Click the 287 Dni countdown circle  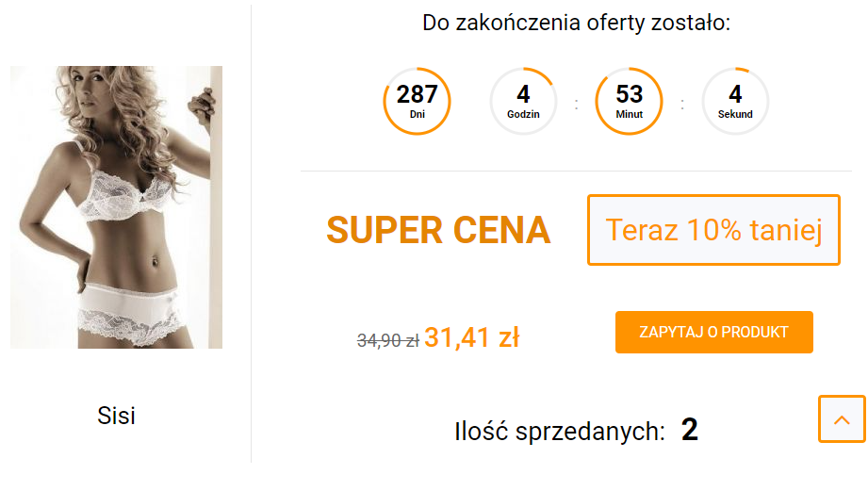(x=417, y=101)
